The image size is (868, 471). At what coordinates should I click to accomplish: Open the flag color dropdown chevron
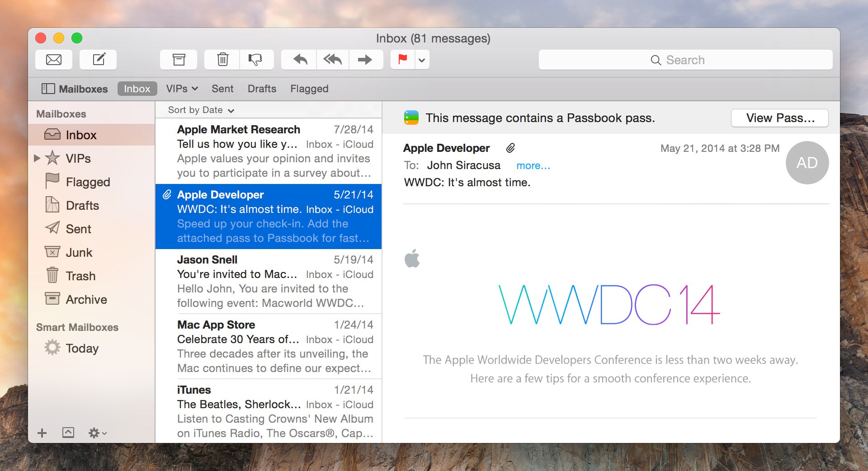click(422, 59)
